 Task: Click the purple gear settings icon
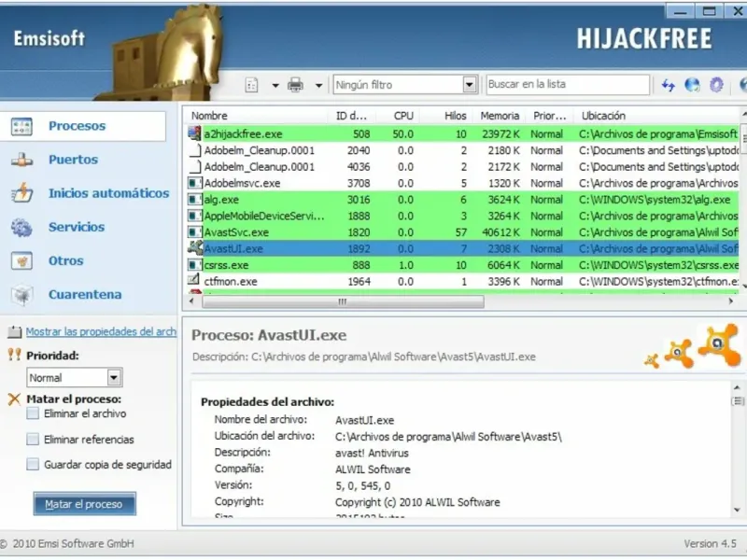[x=716, y=85]
